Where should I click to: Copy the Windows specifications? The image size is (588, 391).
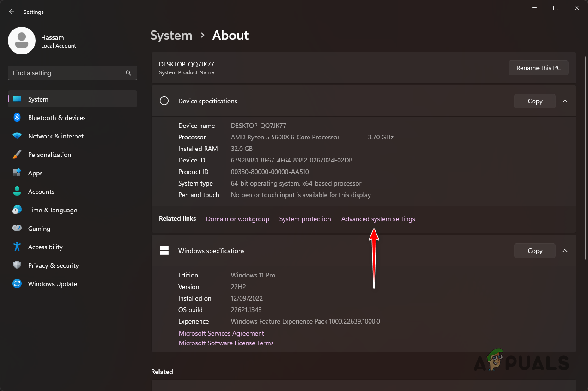(534, 251)
